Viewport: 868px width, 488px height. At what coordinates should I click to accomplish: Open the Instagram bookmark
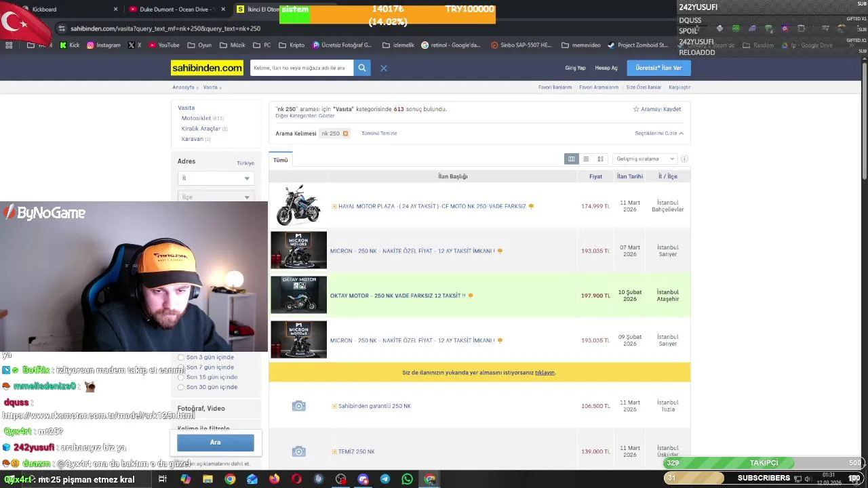(104, 45)
